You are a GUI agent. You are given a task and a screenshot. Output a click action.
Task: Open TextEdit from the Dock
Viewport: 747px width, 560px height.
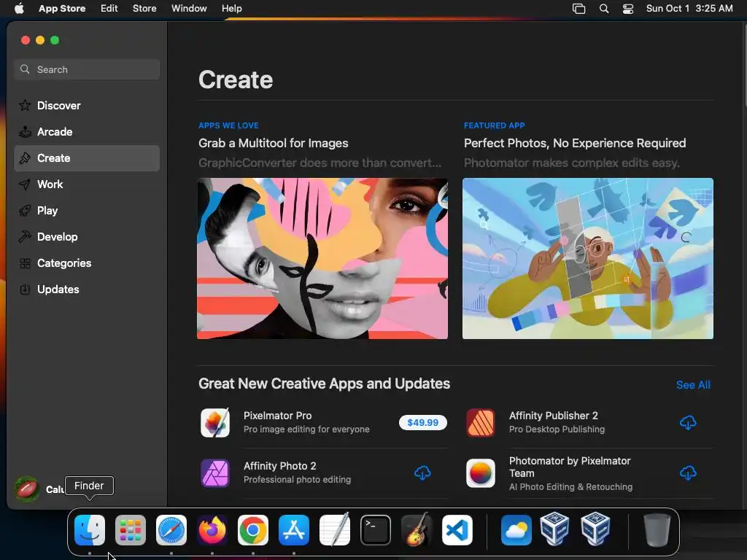click(x=335, y=530)
